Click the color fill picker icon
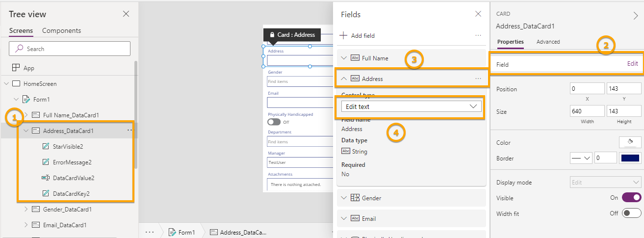The height and width of the screenshot is (238, 644). (x=630, y=142)
